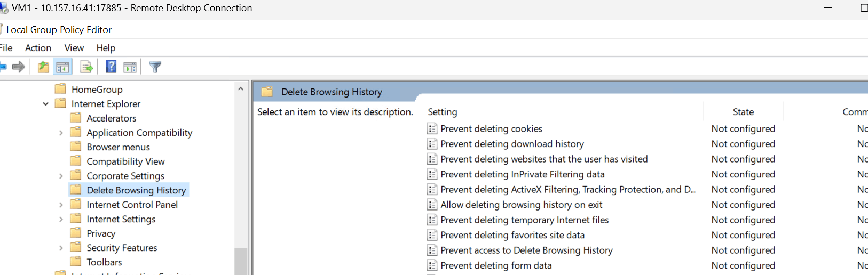Click Not configured state for Prevent deleting form data

[743, 265]
